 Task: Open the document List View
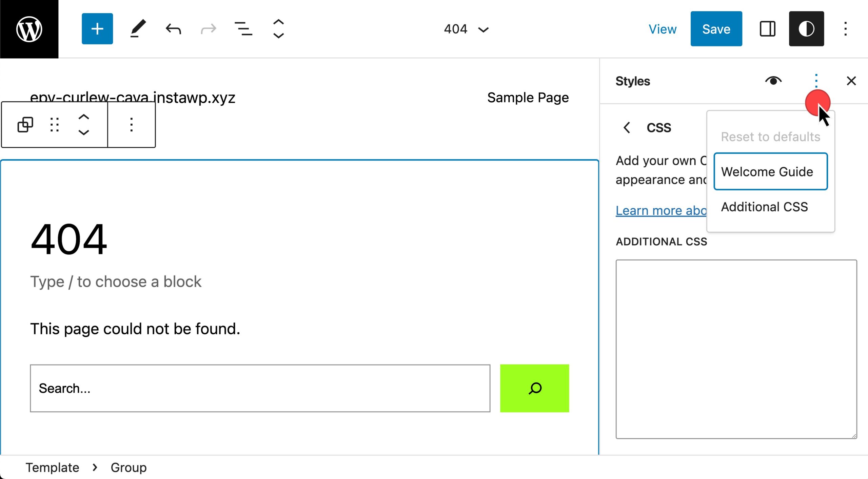(243, 29)
